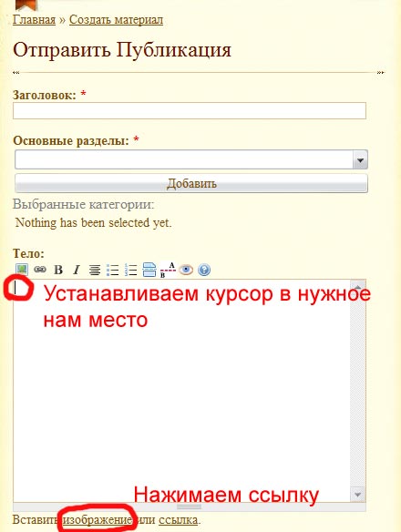Toggle bold formatting with B icon

(x=58, y=270)
